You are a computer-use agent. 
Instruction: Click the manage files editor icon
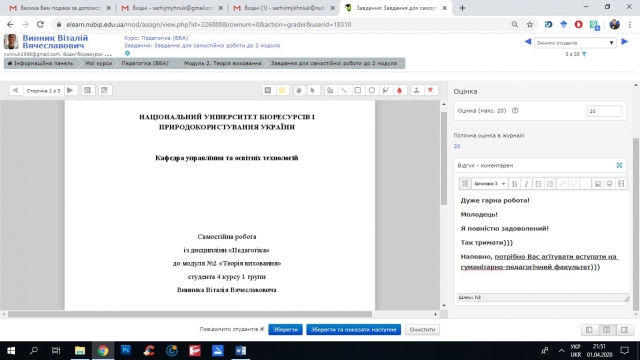[x=621, y=184]
